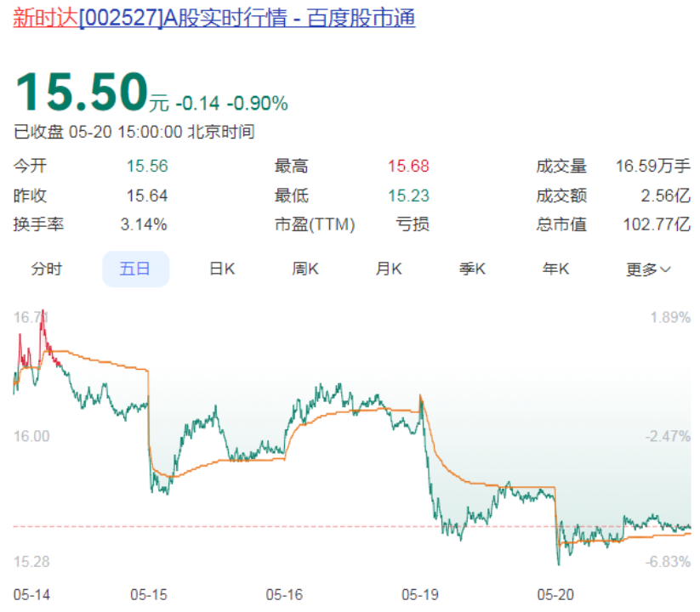Click the 05-15 date label on chart axis
The image size is (700, 612).
(149, 595)
